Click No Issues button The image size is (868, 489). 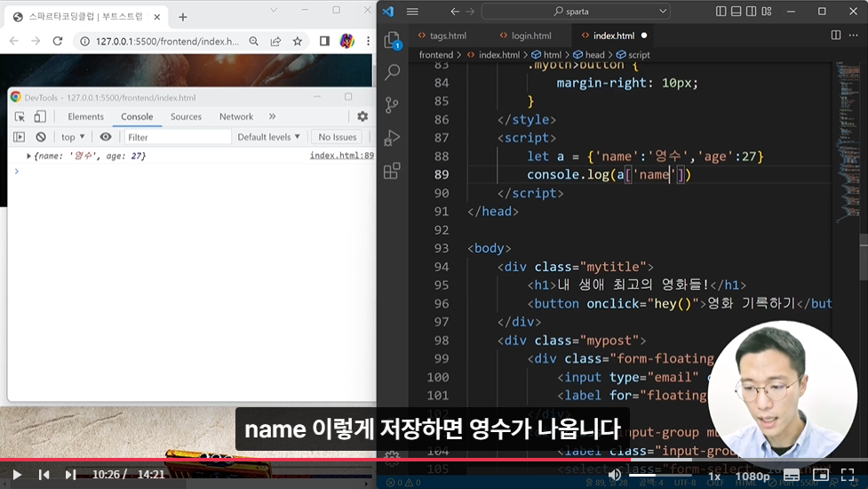(x=337, y=137)
